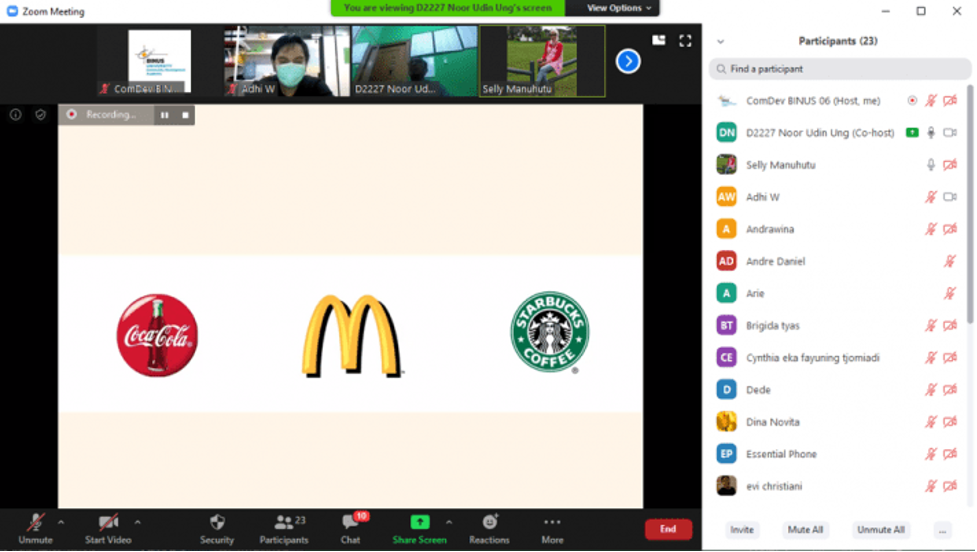Click D2227 Noor Udin Ung microphone icon
Viewport: 977px width, 552px height.
(x=931, y=133)
